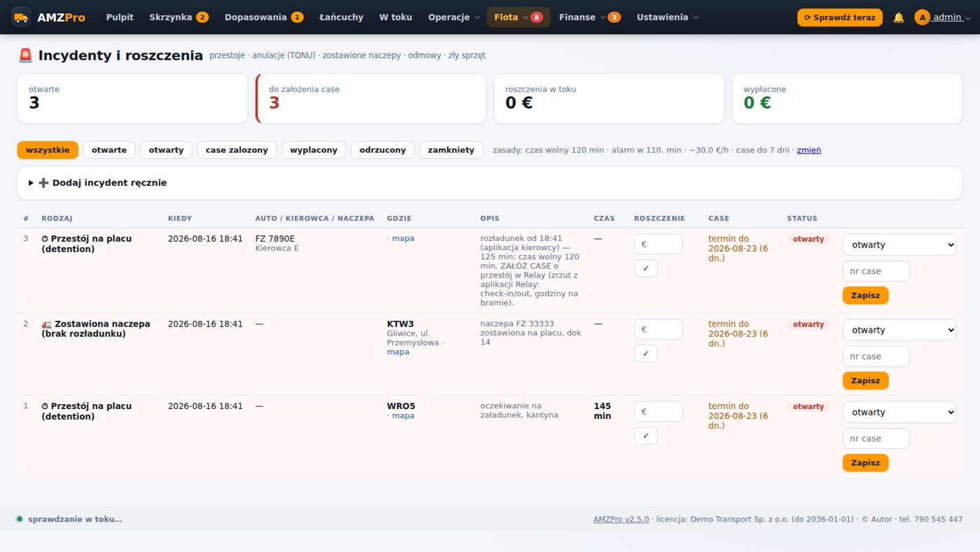Click the claim amount field for WRO5
Viewport: 980px width, 552px height.
(658, 412)
